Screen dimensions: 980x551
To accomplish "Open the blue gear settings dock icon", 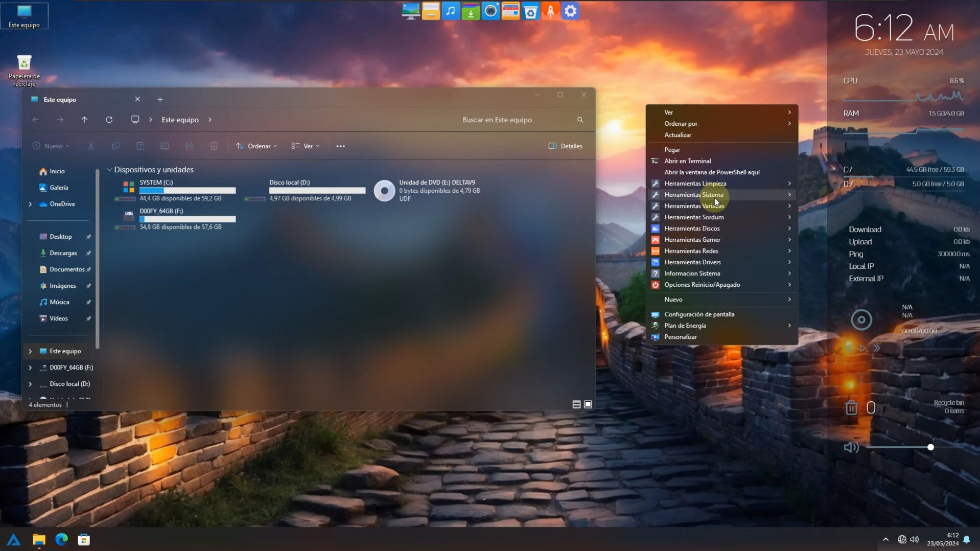I will (570, 11).
